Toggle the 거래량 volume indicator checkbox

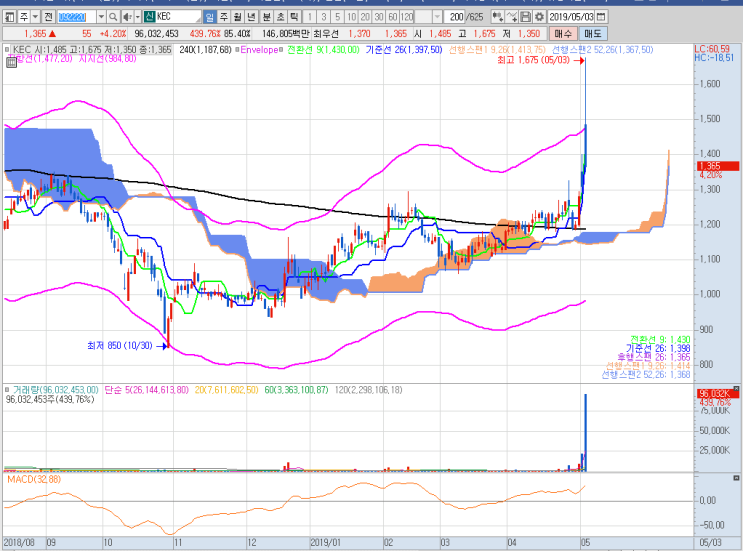click(x=7, y=390)
